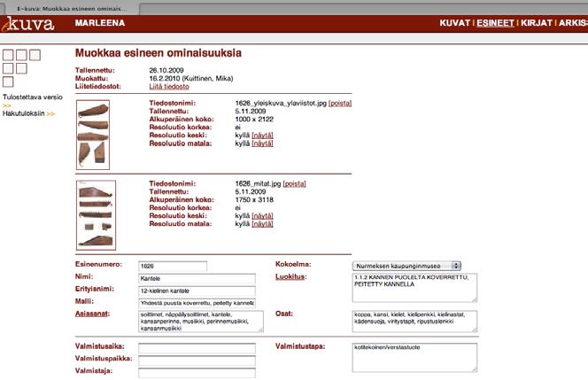Click näytä for mitat Resoluutio keski
Image resolution: width=588 pixels, height=380 pixels.
point(262,216)
